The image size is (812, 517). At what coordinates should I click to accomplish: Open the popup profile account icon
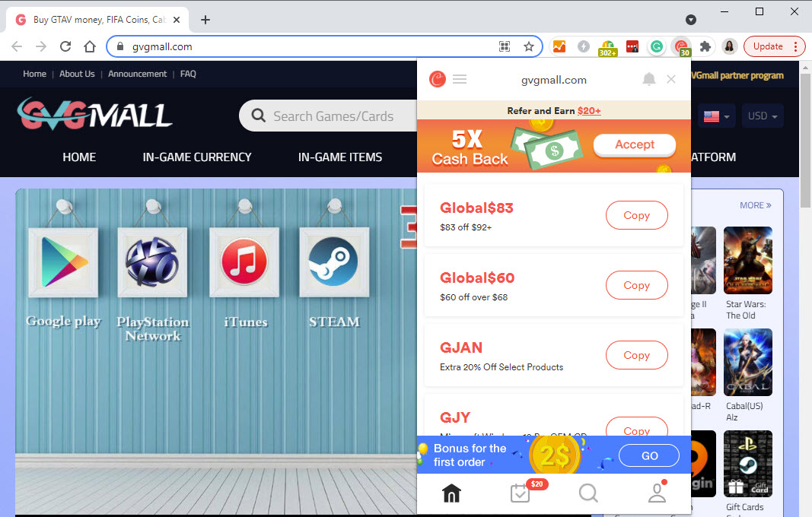(658, 493)
